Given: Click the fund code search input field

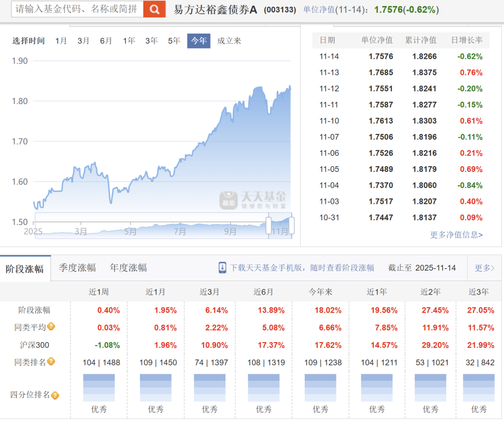Looking at the screenshot, I should coord(77,9).
